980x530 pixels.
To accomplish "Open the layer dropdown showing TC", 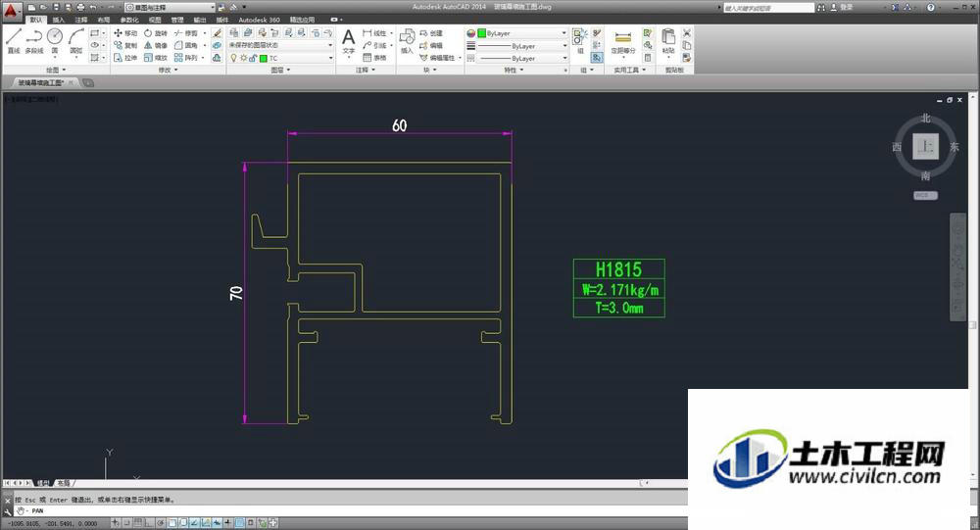I will coord(280,58).
